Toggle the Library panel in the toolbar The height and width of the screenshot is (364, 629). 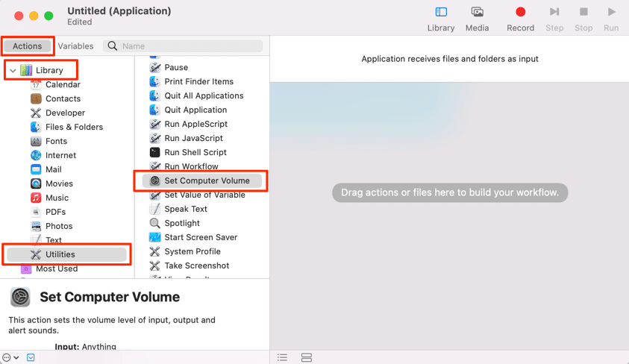(x=440, y=19)
